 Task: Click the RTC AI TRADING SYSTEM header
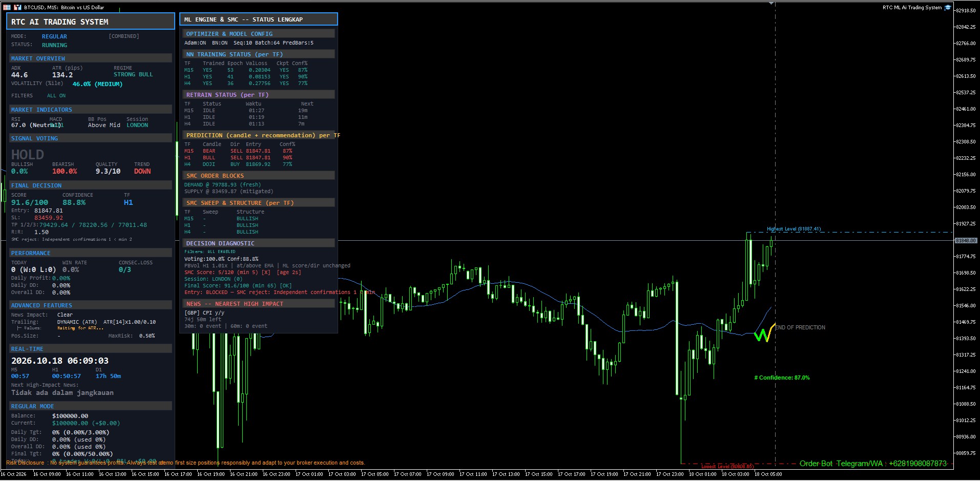click(91, 22)
